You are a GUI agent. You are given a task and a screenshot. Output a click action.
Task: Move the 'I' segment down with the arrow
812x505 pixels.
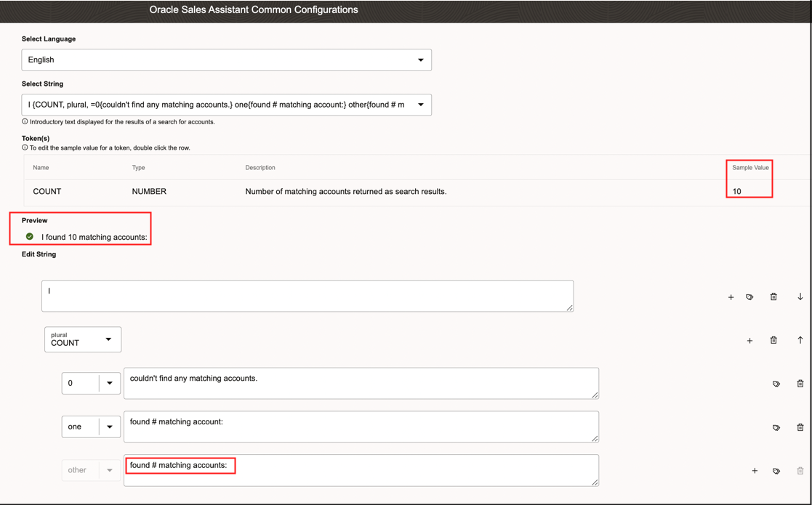pyautogui.click(x=800, y=296)
